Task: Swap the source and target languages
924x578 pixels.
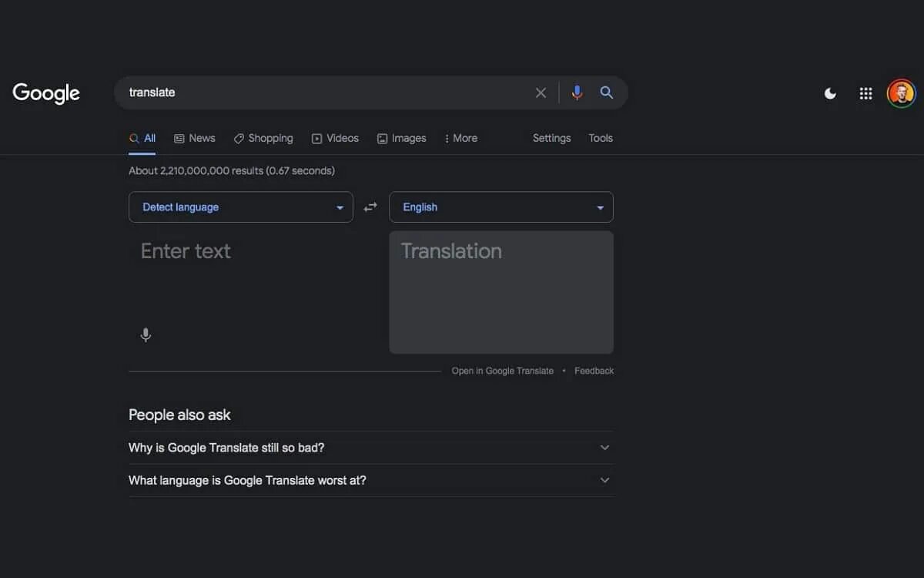Action: (x=370, y=207)
